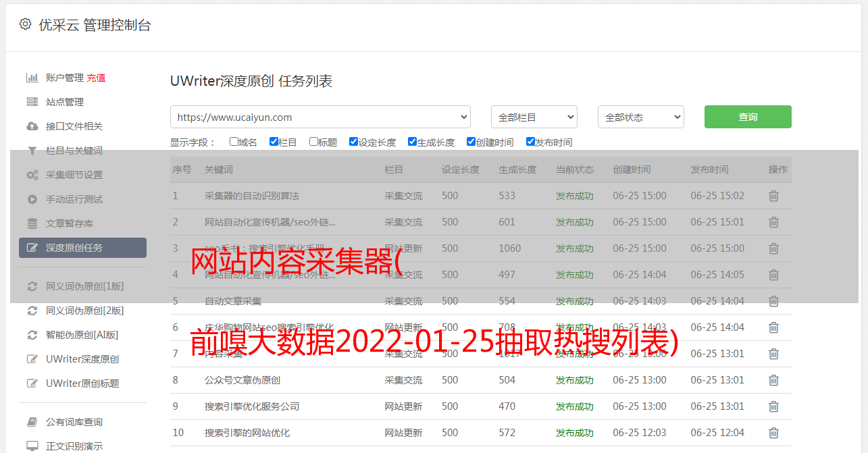Open 站点管理 menu item

pos(65,102)
